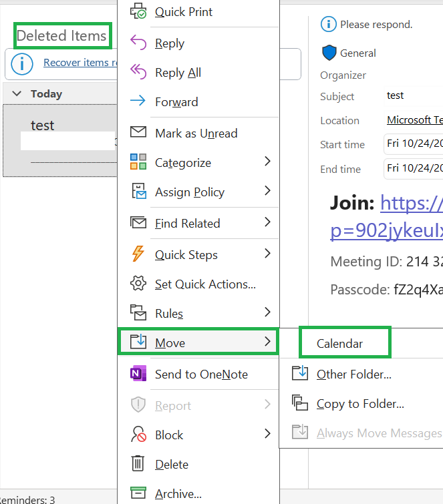Choose Archive... from context menu
The height and width of the screenshot is (504, 443).
(x=198, y=494)
